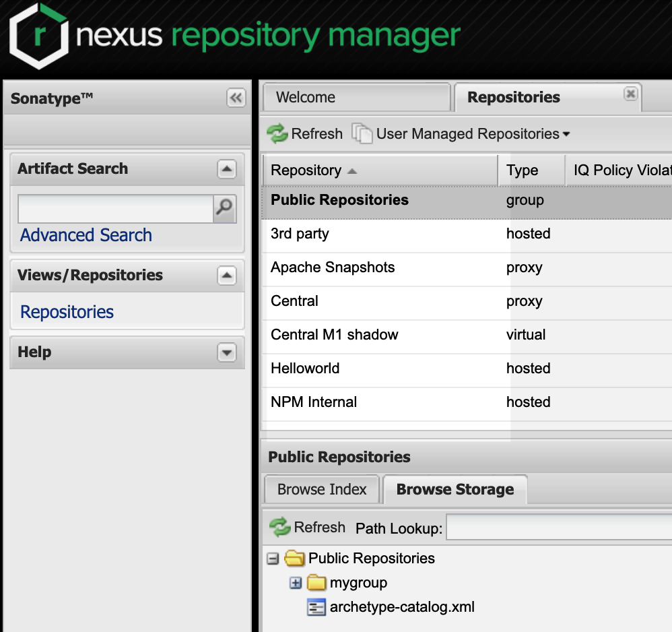Viewport: 672px width, 632px height.
Task: Click the Public Repositories tree root label
Action: click(x=372, y=559)
